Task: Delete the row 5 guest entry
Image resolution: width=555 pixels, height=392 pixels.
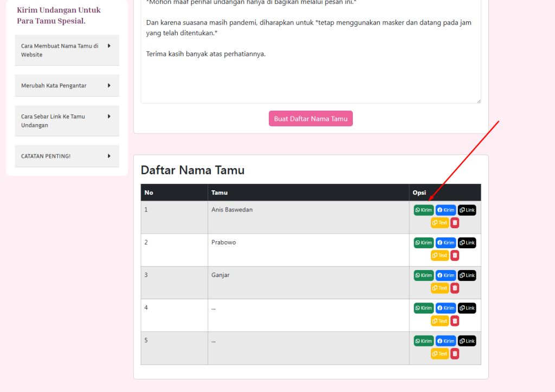Action: pos(455,354)
